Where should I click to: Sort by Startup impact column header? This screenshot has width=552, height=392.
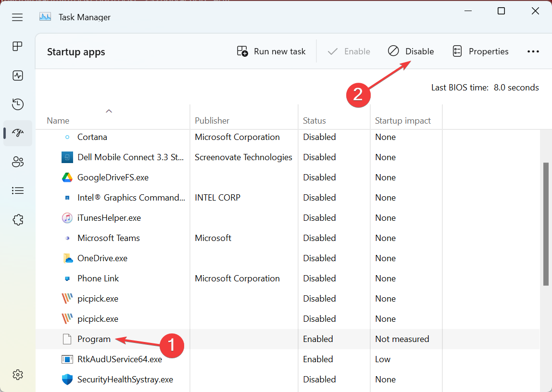403,121
